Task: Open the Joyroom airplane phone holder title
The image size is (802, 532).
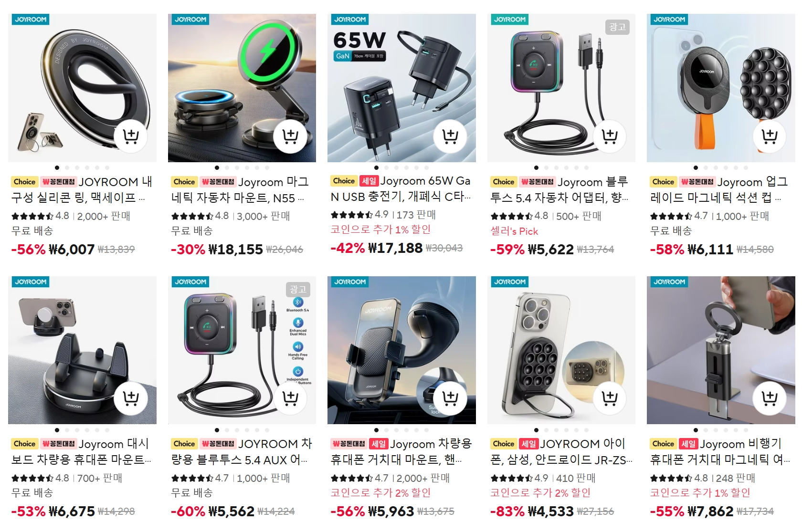Action: click(720, 451)
